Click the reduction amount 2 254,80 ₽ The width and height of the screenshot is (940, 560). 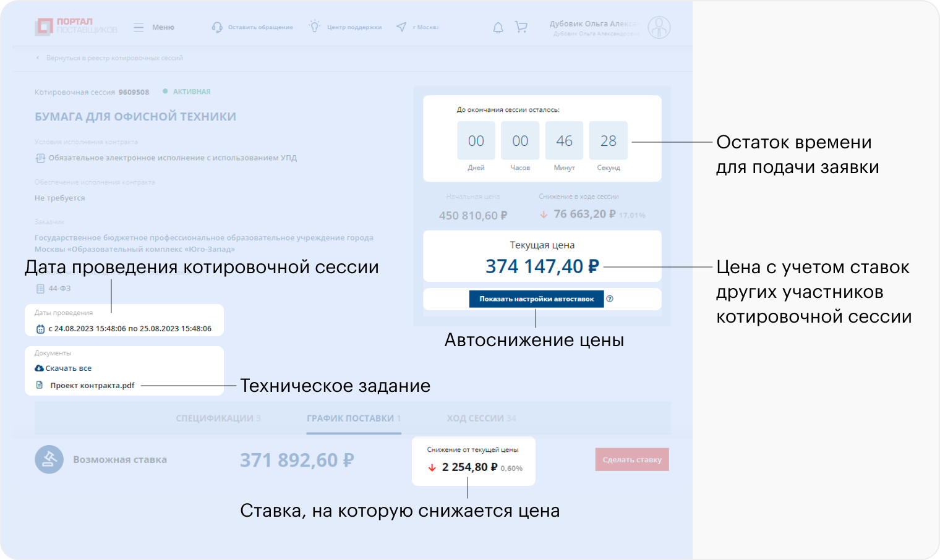[x=469, y=467]
